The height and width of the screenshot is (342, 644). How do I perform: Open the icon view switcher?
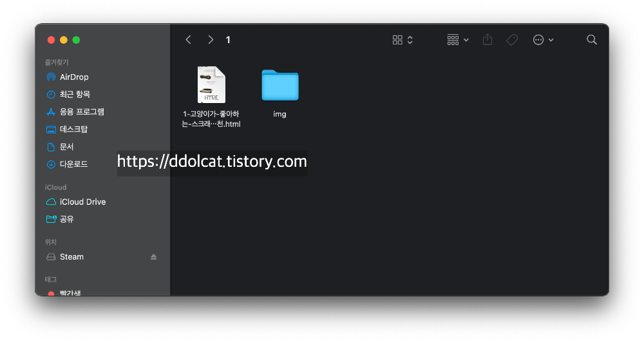click(x=402, y=40)
